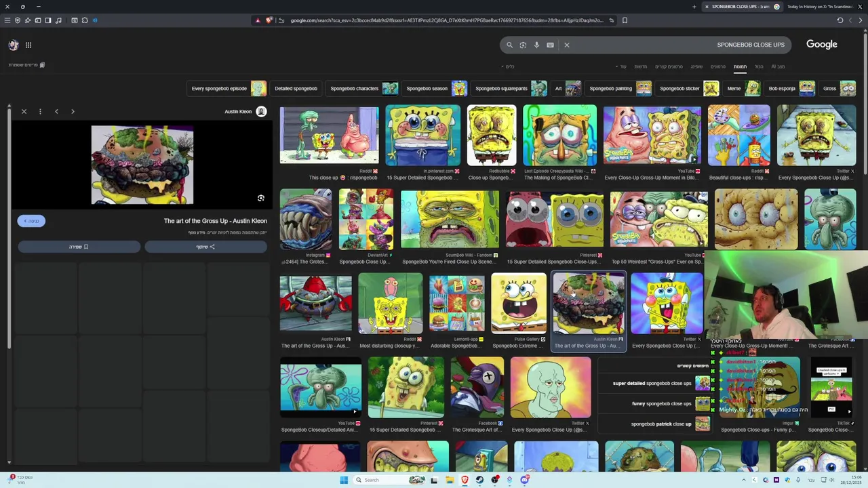The width and height of the screenshot is (868, 488).
Task: Start voice search with the microphone icon
Action: (x=536, y=45)
